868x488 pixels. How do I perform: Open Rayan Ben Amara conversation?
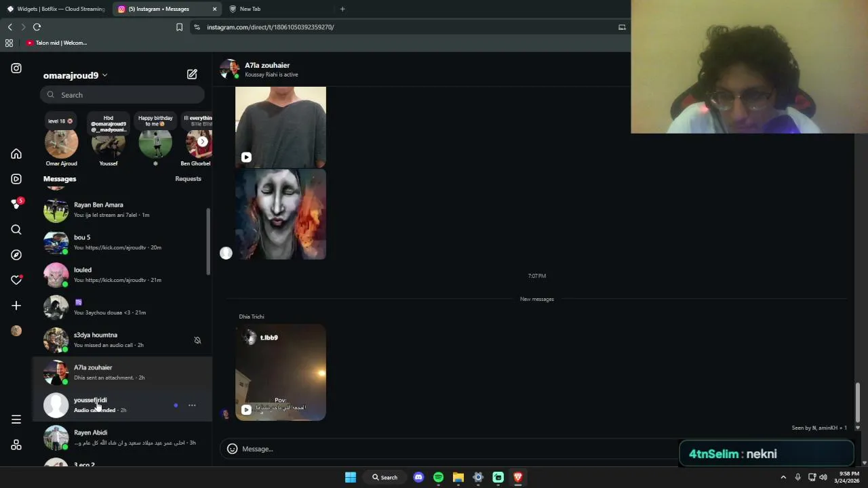122,209
